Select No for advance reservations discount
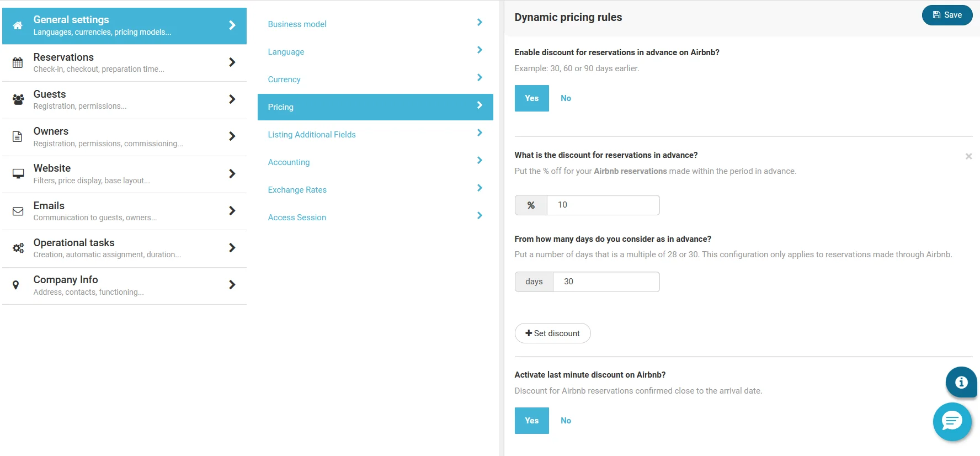The image size is (980, 456). coord(566,98)
